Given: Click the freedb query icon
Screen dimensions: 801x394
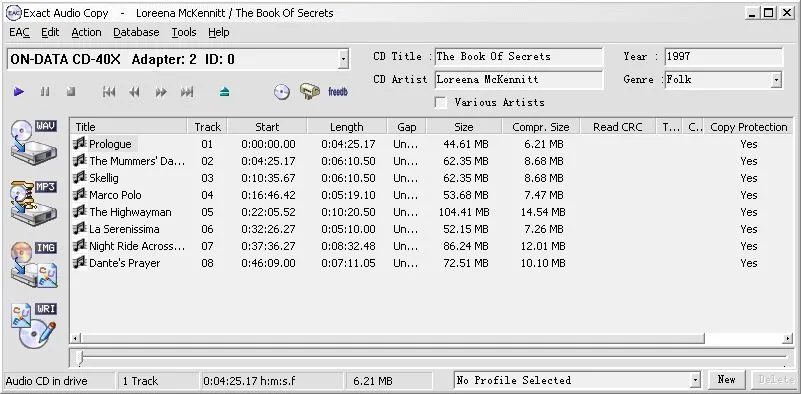Looking at the screenshot, I should click(338, 92).
